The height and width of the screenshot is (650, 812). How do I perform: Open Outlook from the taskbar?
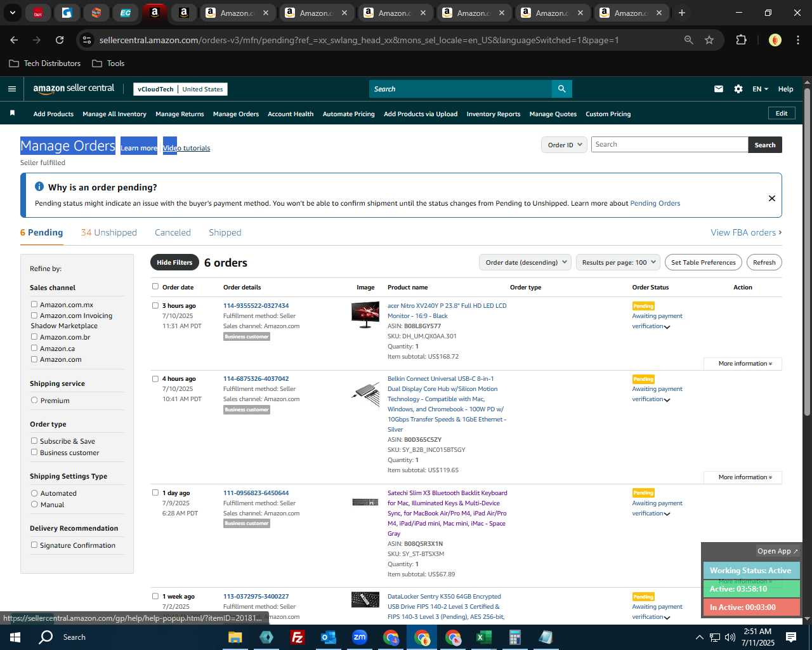tap(328, 637)
